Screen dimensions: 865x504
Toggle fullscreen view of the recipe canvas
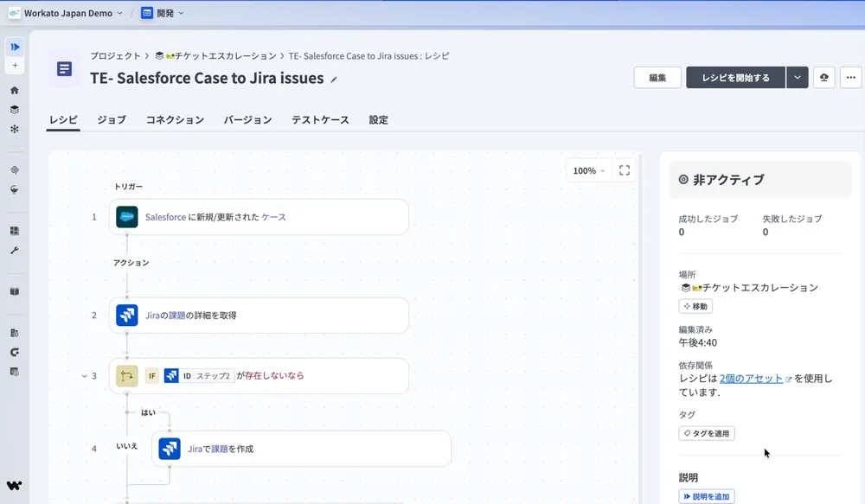click(625, 170)
